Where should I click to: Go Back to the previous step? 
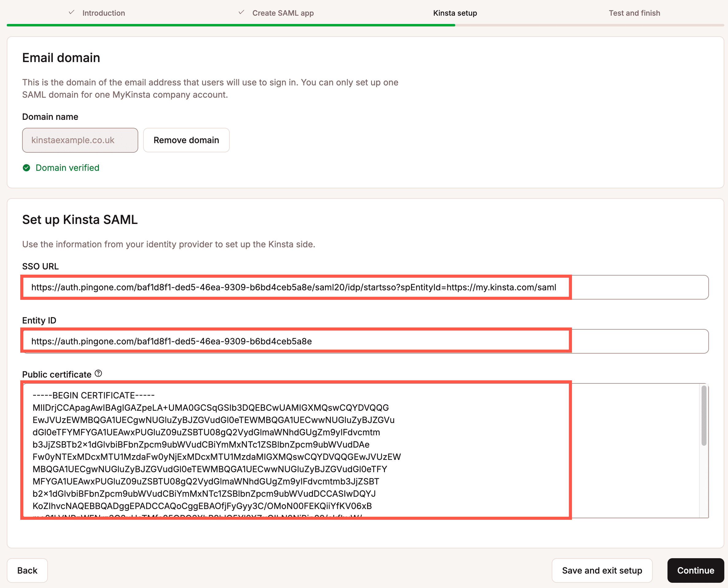[x=27, y=570]
